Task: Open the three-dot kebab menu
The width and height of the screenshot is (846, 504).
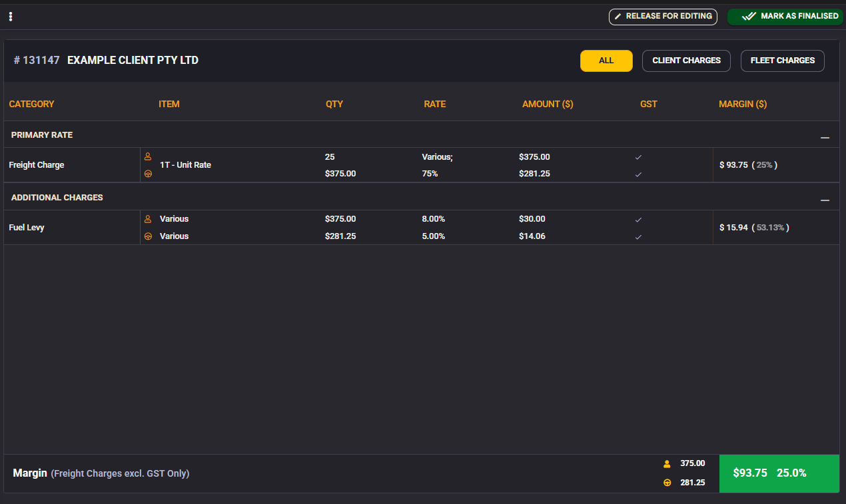Action: click(x=11, y=17)
